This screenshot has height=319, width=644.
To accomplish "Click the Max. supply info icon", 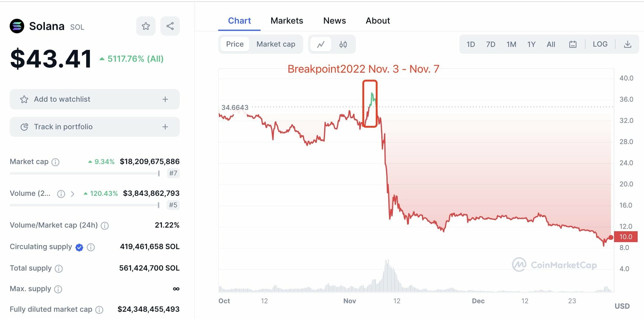I will click(x=58, y=289).
